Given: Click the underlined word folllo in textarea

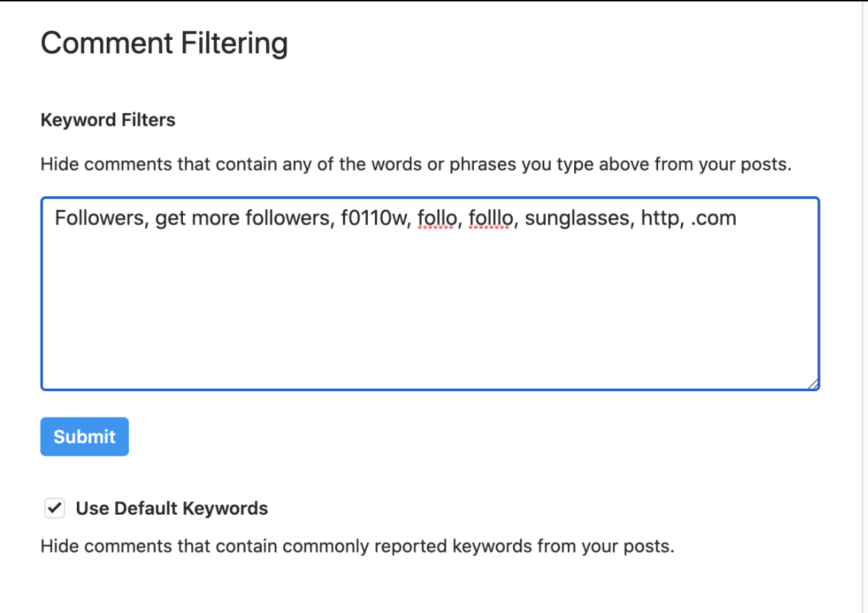Looking at the screenshot, I should pos(491,218).
